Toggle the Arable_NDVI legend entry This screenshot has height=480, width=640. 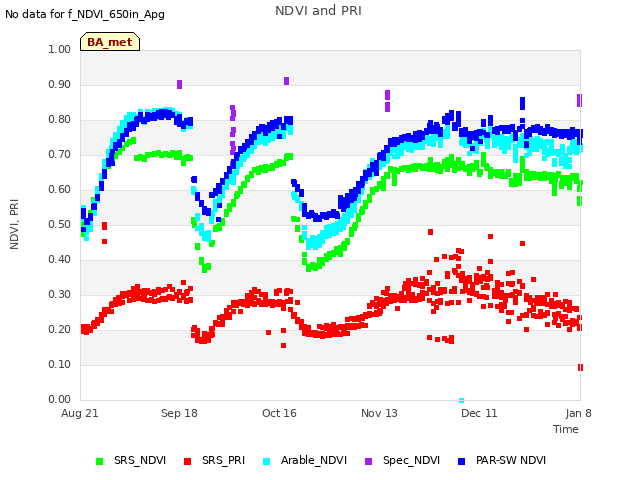pos(305,460)
